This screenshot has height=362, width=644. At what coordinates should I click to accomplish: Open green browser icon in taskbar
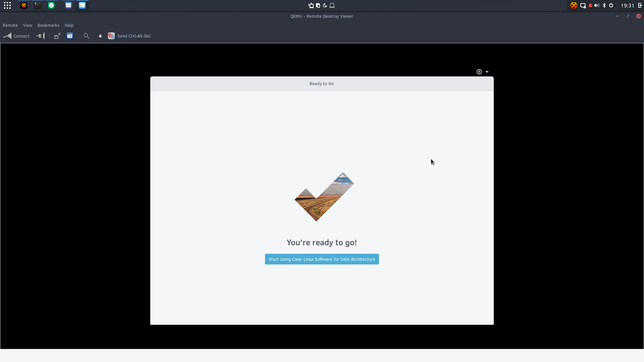51,5
